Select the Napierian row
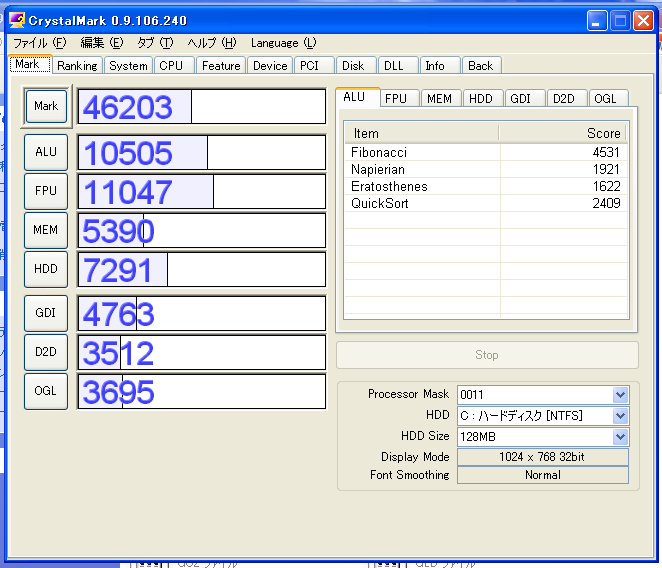 click(x=486, y=169)
